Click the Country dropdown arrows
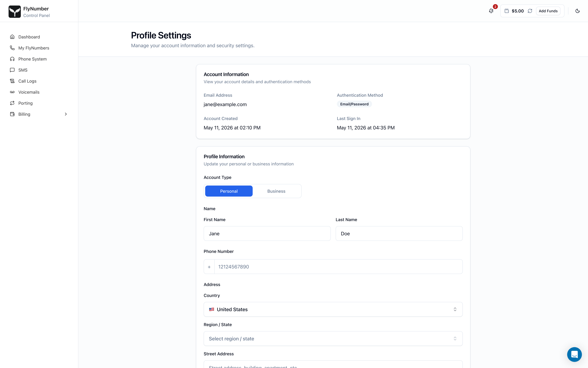 (x=455, y=309)
